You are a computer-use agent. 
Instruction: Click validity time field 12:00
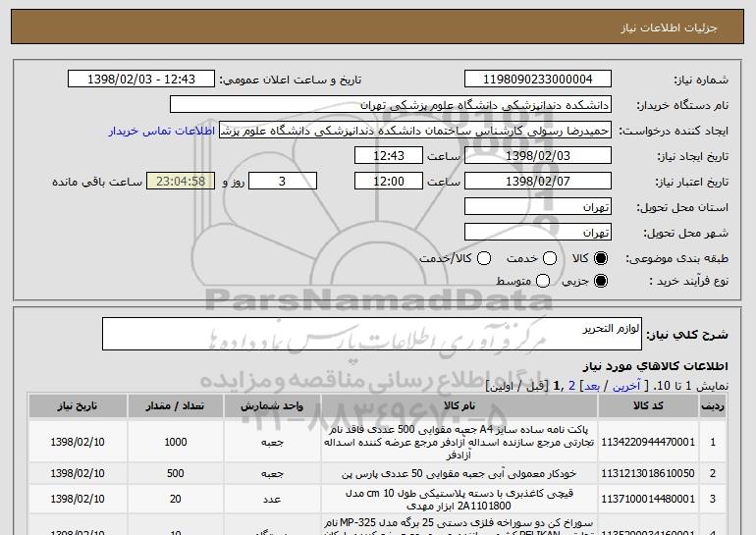point(389,182)
